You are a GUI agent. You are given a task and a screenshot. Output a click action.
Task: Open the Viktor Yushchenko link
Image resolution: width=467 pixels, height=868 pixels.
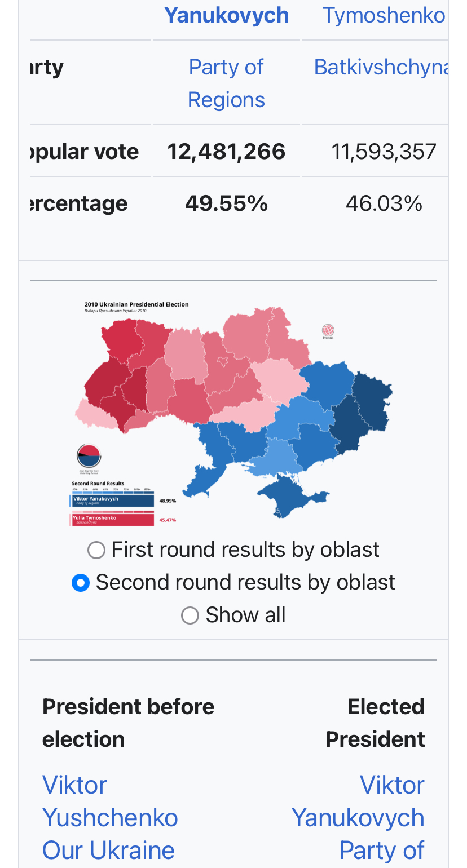pos(110,801)
